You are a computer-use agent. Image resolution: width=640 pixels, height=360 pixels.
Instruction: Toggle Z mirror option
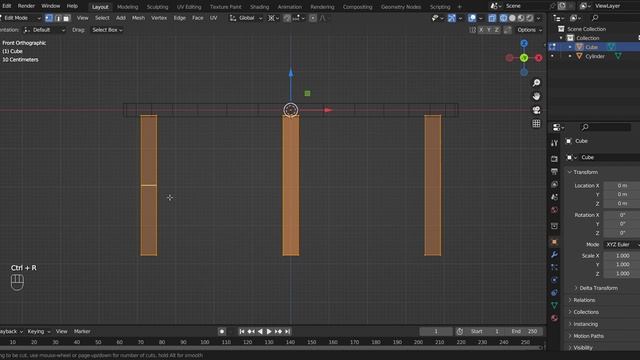[497, 30]
